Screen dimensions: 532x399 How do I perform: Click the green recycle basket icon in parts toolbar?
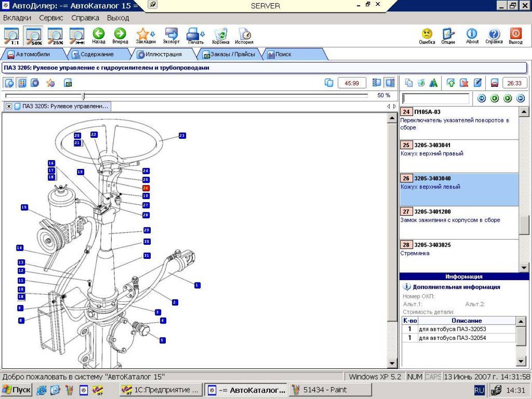[422, 83]
